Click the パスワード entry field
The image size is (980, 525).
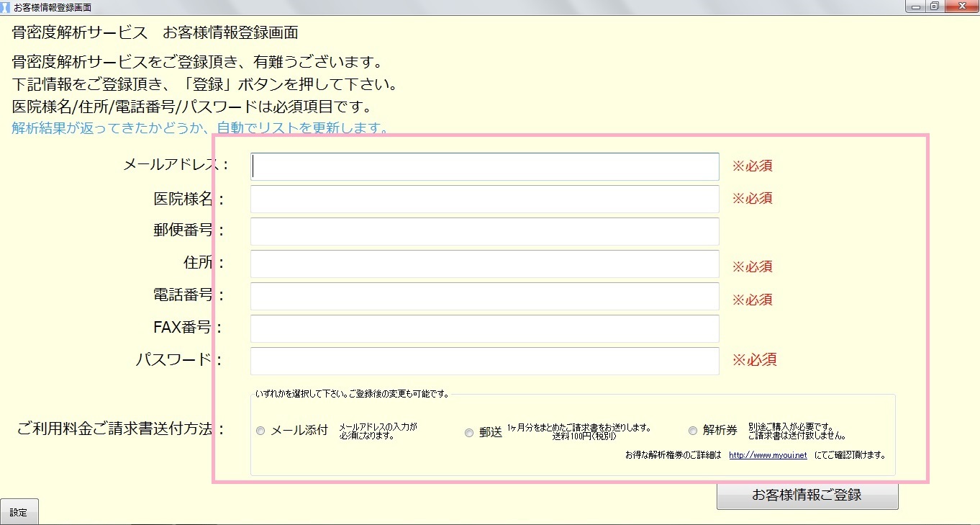coord(484,361)
